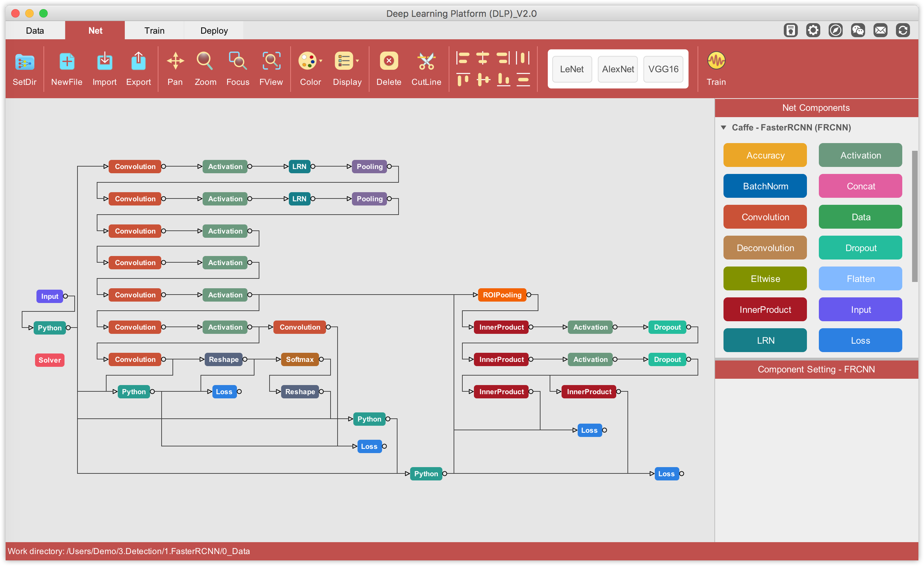The width and height of the screenshot is (924, 566).
Task: Switch to the Train tab
Action: tap(154, 31)
